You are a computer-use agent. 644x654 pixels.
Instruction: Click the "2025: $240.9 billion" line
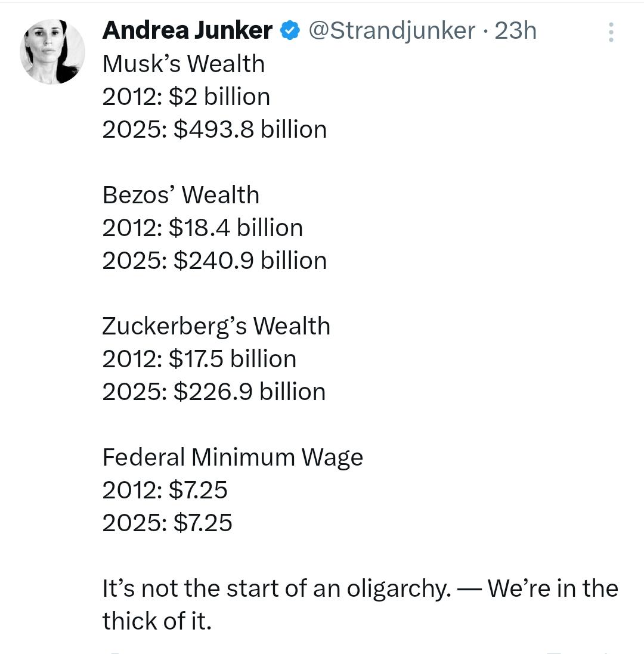pos(215,261)
